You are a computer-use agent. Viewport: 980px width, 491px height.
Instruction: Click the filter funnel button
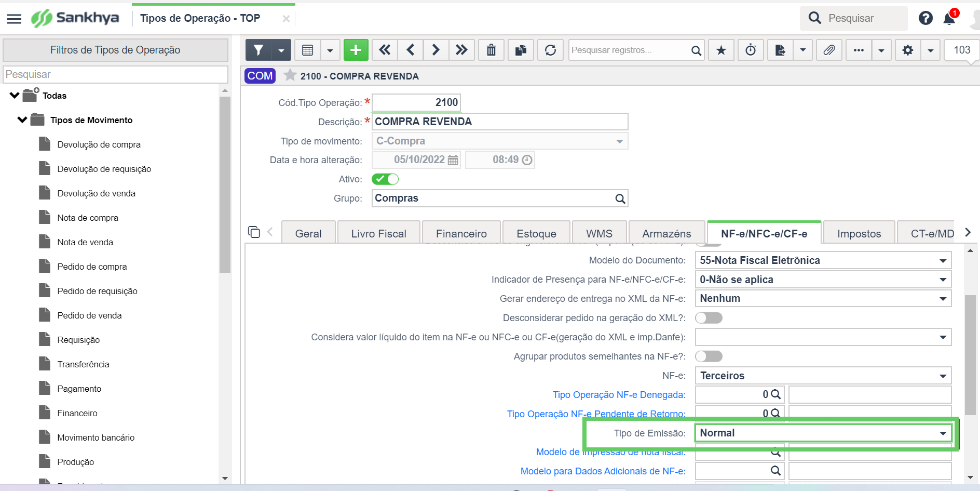[x=258, y=50]
